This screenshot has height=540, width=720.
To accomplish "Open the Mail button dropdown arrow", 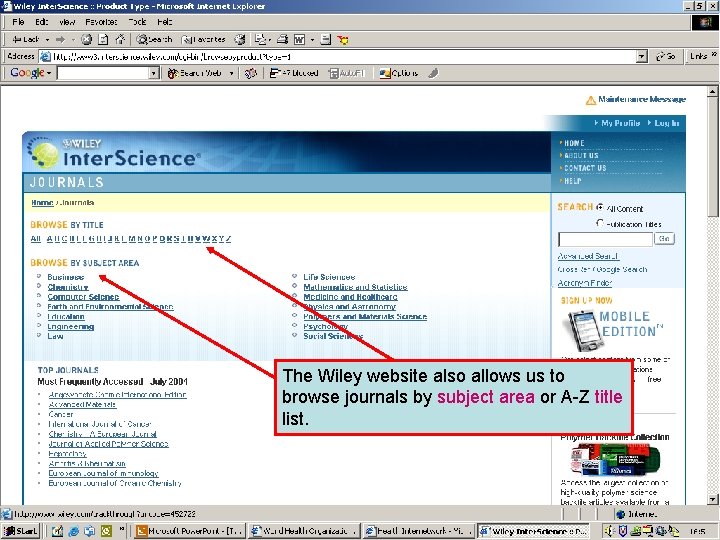I will 270,40.
